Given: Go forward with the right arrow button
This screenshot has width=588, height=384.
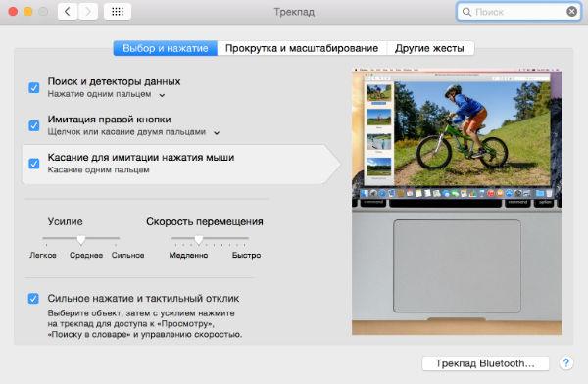Looking at the screenshot, I should [88, 12].
